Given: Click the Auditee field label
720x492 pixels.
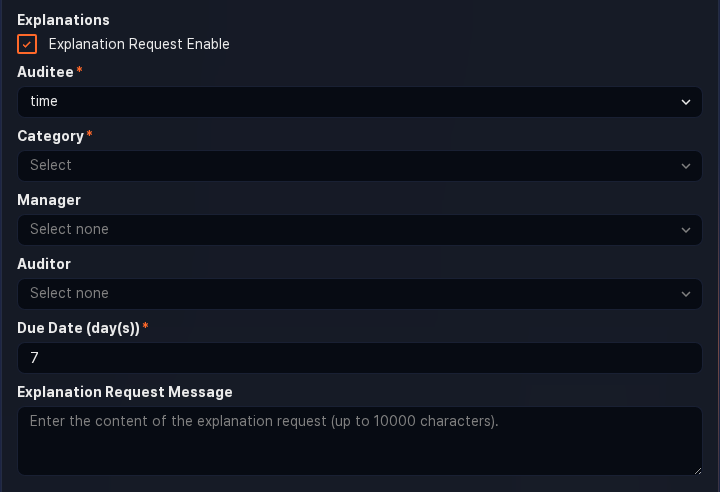Looking at the screenshot, I should point(46,72).
